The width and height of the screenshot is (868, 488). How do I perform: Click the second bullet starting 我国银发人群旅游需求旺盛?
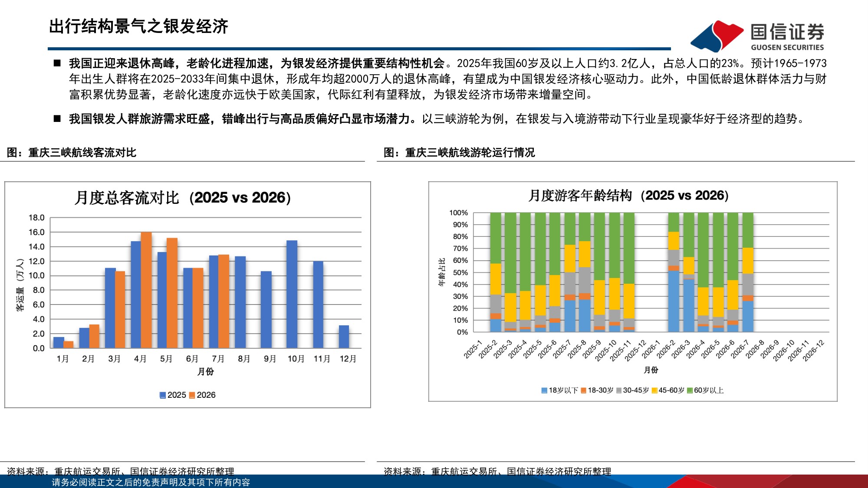point(437,119)
